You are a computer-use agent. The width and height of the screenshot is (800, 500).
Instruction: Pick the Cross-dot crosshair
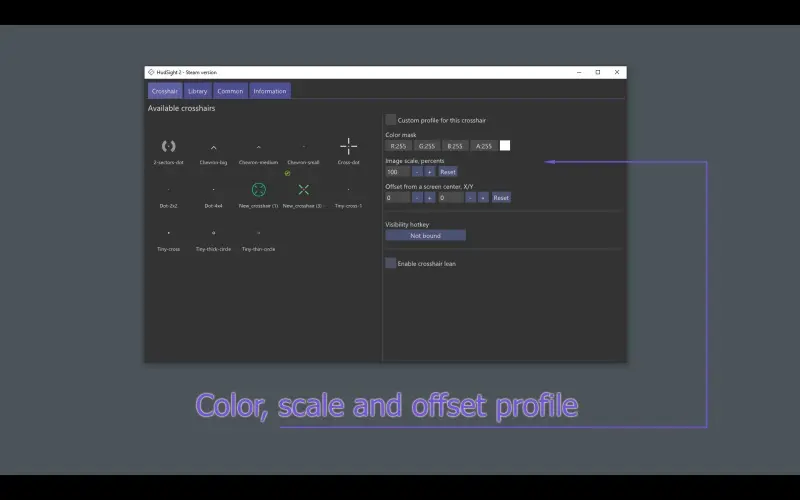pyautogui.click(x=348, y=147)
